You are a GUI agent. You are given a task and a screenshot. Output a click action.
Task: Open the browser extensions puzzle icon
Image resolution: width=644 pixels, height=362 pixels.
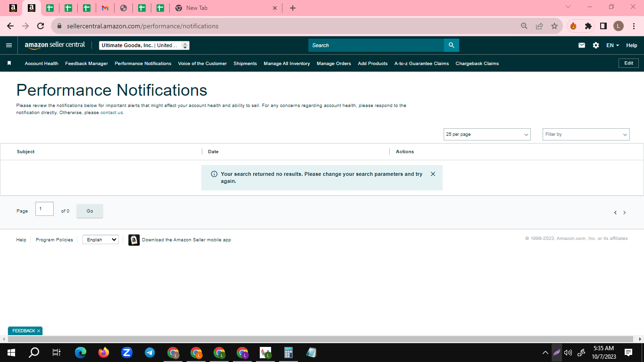[x=588, y=26]
